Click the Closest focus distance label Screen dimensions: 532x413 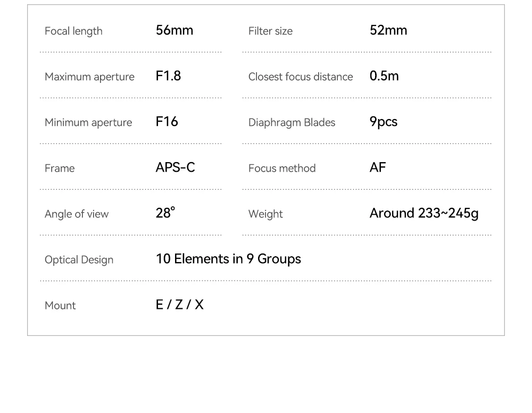pos(301,77)
